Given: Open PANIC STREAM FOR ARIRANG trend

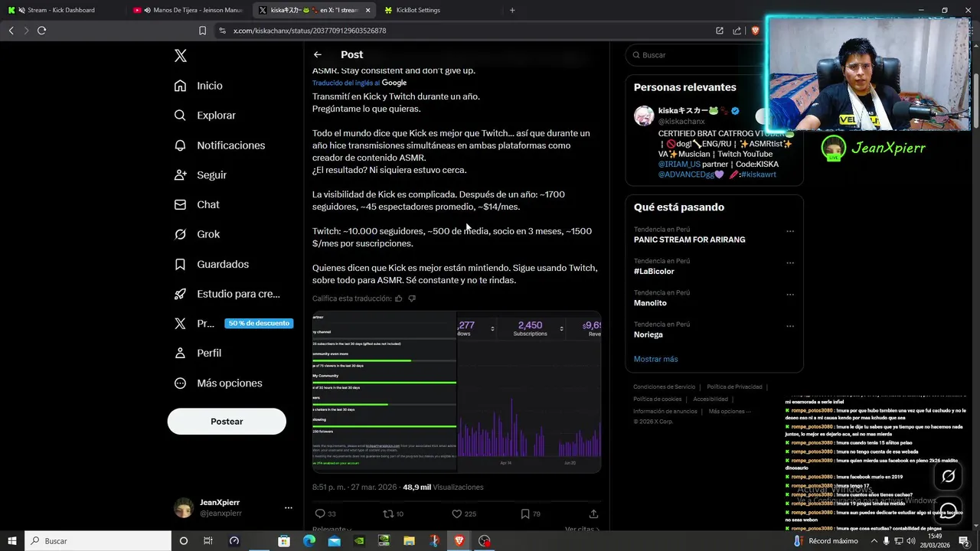Looking at the screenshot, I should pos(689,240).
